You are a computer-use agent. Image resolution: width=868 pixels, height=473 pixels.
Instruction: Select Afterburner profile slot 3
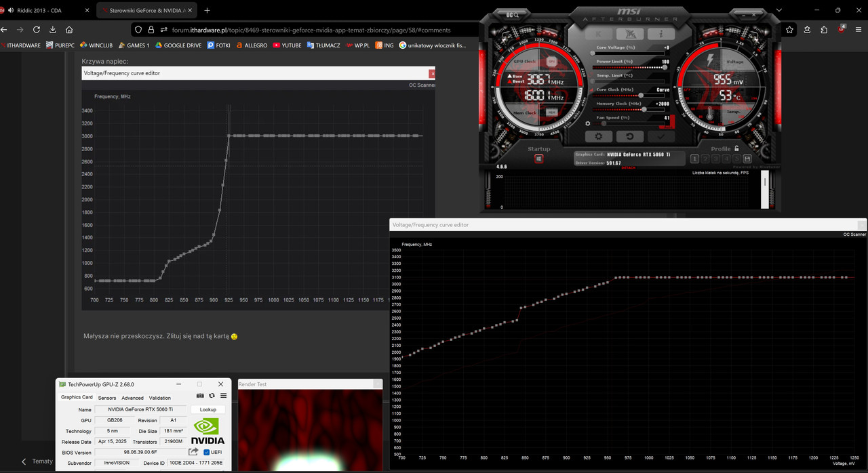pos(715,159)
